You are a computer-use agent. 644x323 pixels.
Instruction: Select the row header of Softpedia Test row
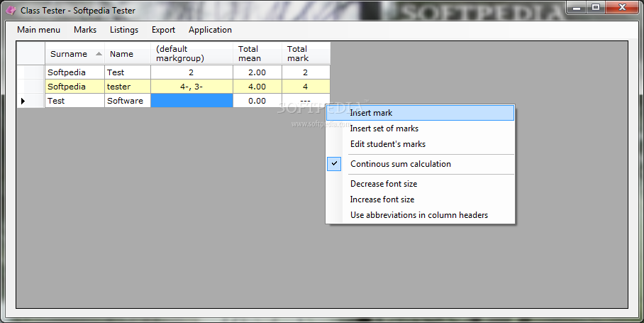pyautogui.click(x=30, y=72)
